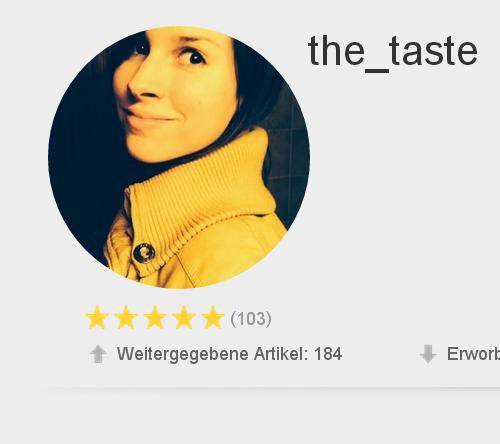Click the number 184 after Artikel
Viewport: 500px width, 444px height.
point(328,354)
